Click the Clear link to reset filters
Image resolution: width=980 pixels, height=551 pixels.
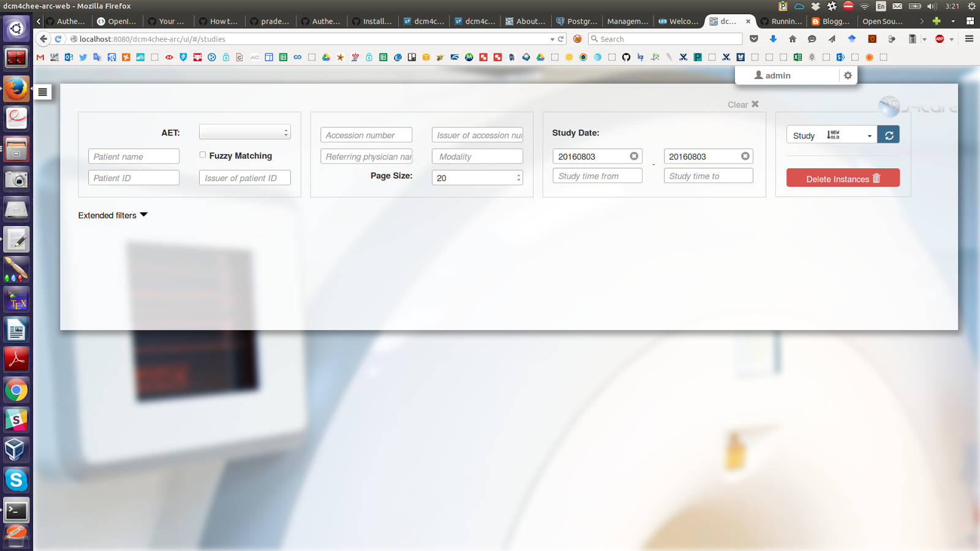point(737,104)
